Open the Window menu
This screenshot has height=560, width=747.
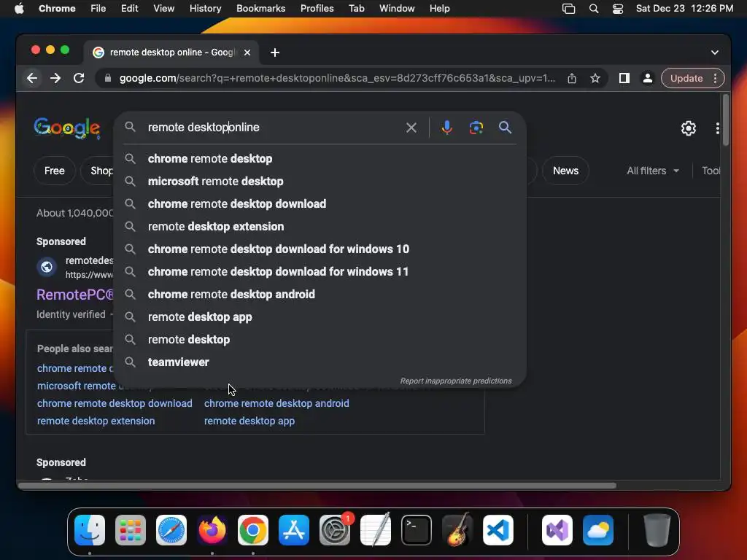point(397,9)
